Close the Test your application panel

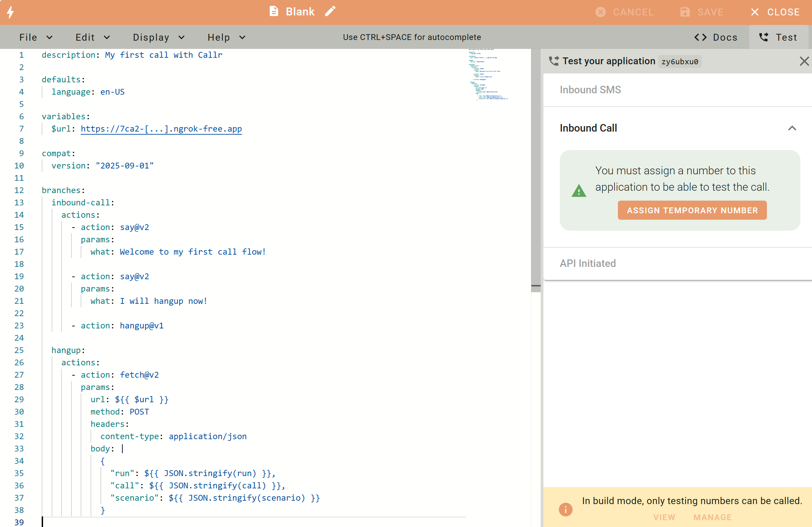(x=804, y=61)
